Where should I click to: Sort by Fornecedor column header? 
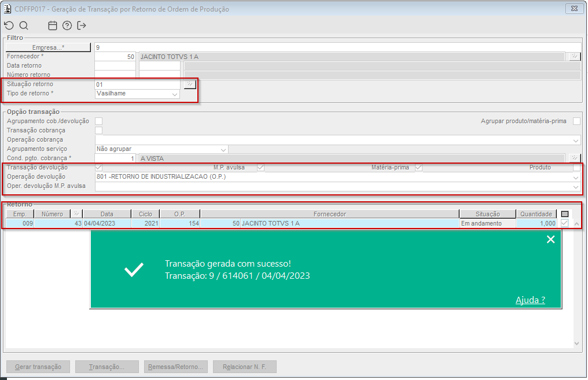tap(330, 214)
